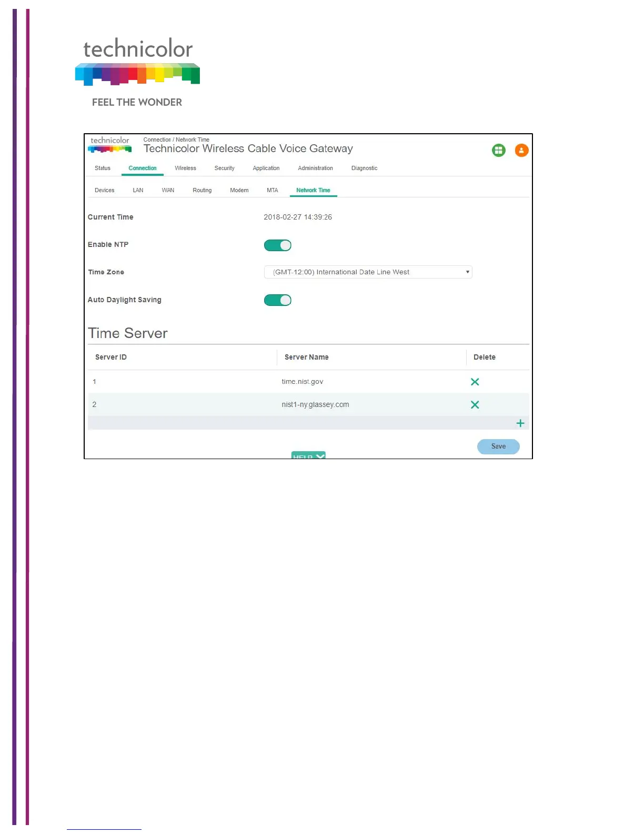Screen dimensions: 644x834
Task: Go to Administration tab
Action: (315, 168)
